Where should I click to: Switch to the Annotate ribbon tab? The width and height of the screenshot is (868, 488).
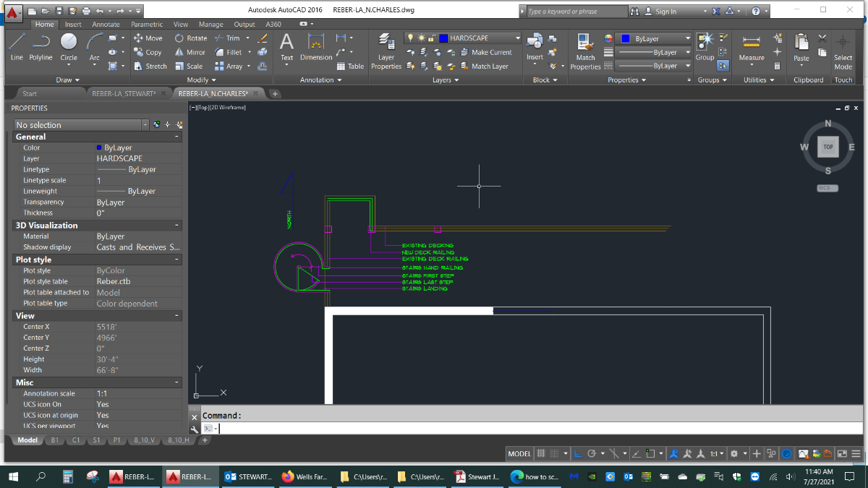pos(106,24)
